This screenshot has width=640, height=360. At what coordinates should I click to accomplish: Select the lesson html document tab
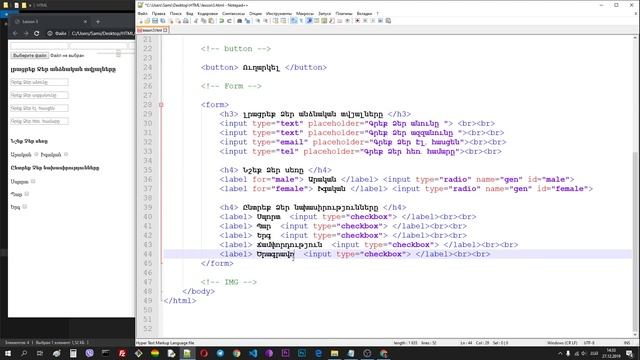[x=152, y=30]
